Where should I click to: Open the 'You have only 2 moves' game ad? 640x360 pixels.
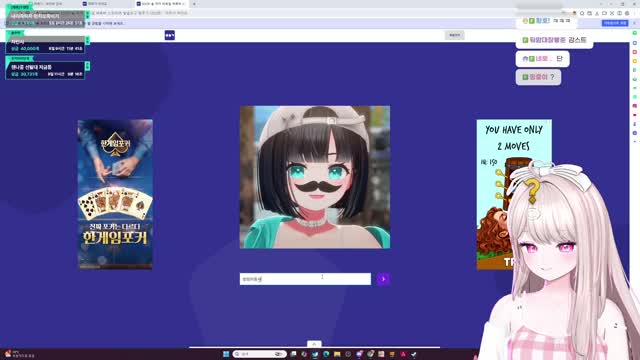pyautogui.click(x=514, y=194)
